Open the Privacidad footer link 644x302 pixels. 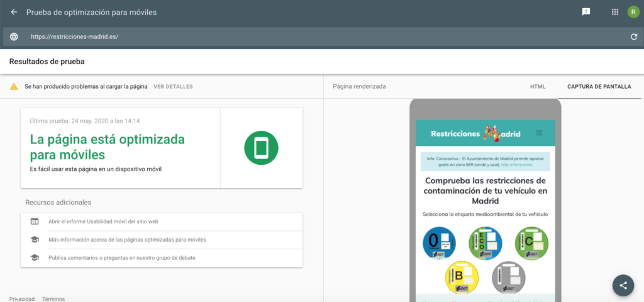22,299
